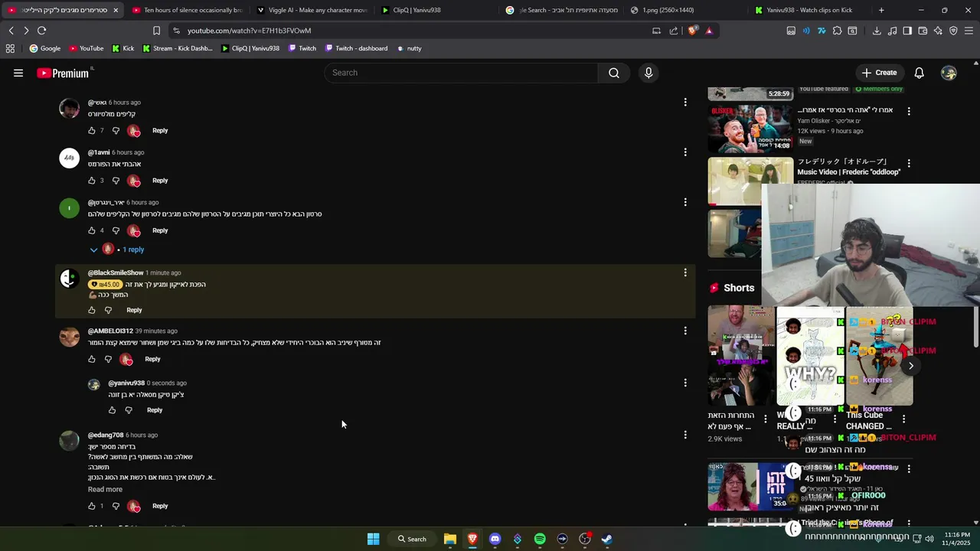Open the account avatar menu

tap(949, 73)
